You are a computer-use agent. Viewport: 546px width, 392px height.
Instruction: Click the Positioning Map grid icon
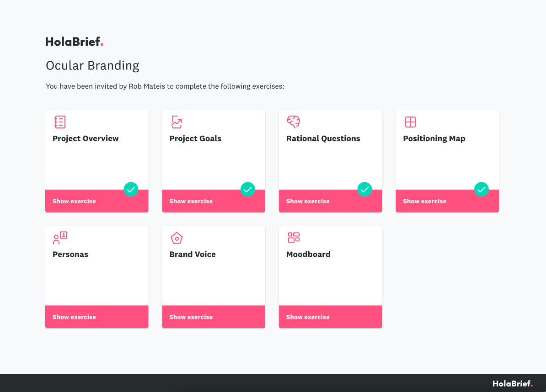point(410,122)
